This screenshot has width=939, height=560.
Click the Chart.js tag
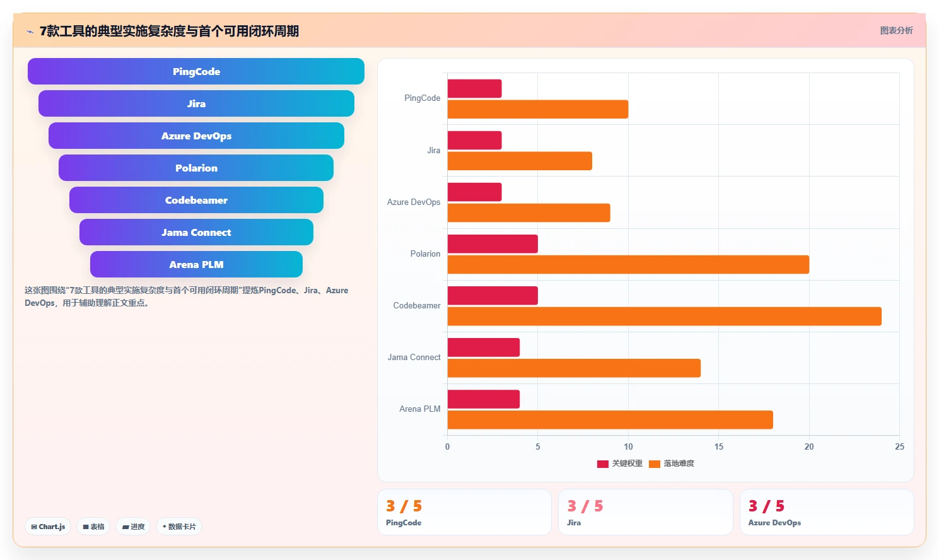[48, 527]
